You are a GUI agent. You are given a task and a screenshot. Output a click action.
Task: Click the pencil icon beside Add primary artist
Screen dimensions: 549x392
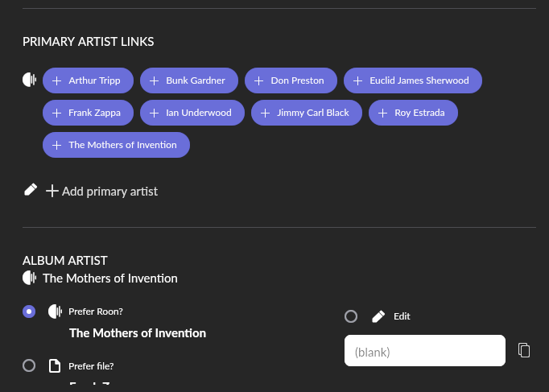[31, 190]
